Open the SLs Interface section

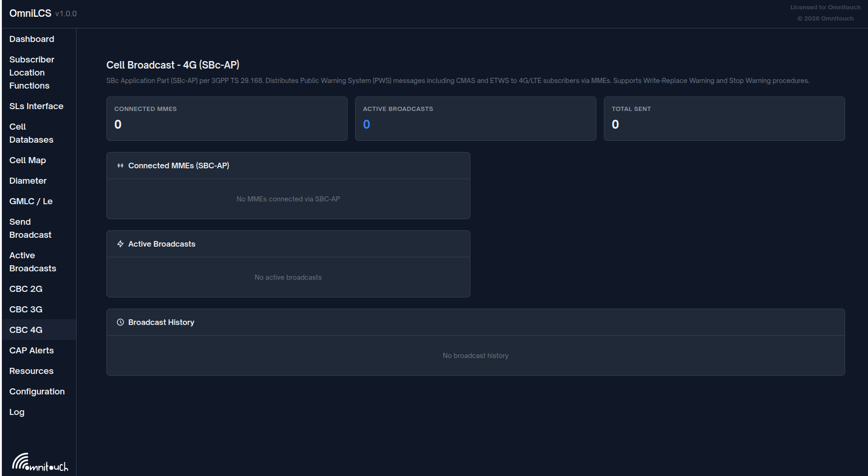click(x=36, y=106)
